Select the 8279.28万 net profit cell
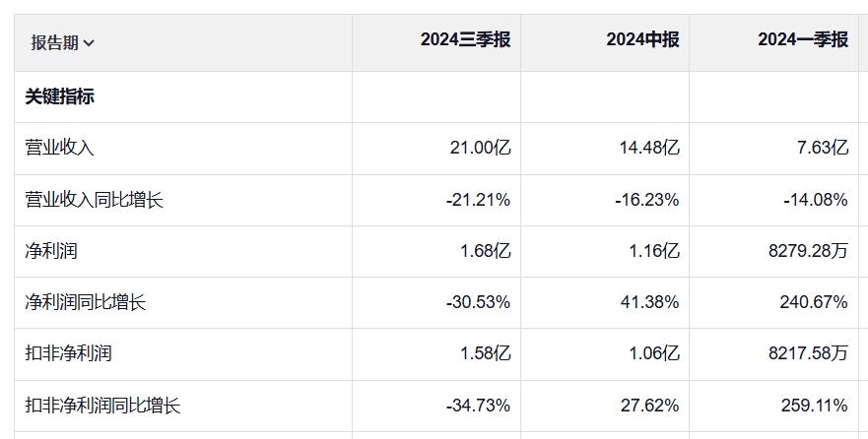This screenshot has height=439, width=868. (808, 251)
